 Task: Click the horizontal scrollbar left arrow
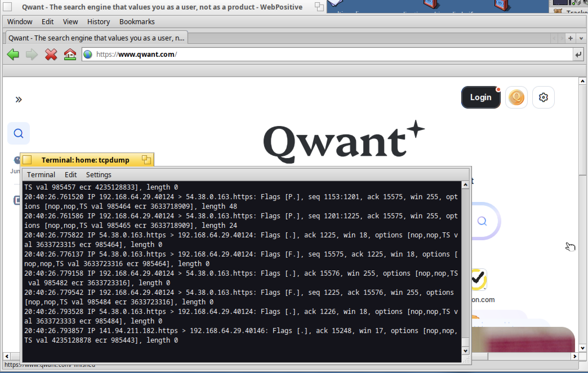pos(7,356)
